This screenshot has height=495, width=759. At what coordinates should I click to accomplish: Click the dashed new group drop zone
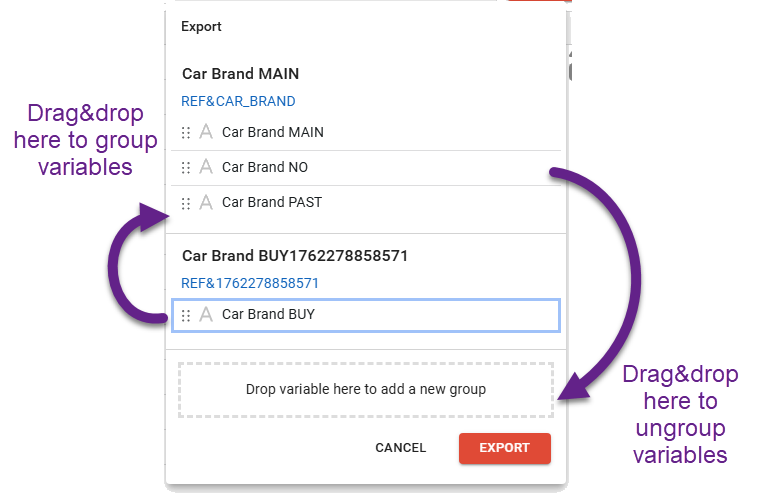tap(366, 389)
